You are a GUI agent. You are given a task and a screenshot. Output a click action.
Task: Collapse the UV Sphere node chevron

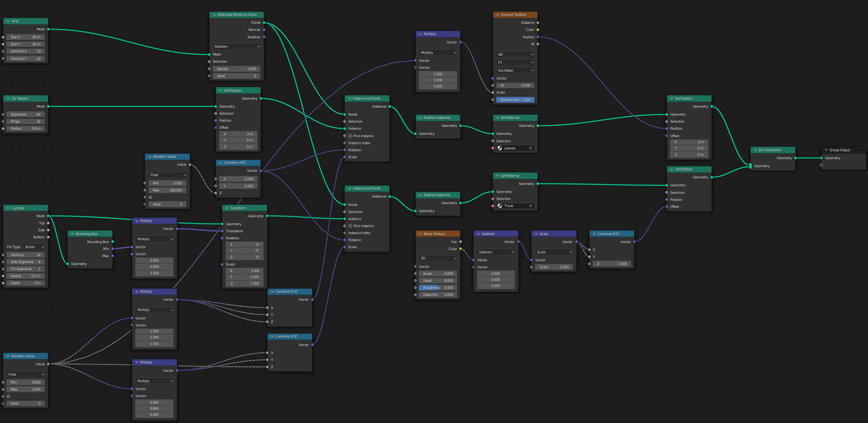click(8, 98)
